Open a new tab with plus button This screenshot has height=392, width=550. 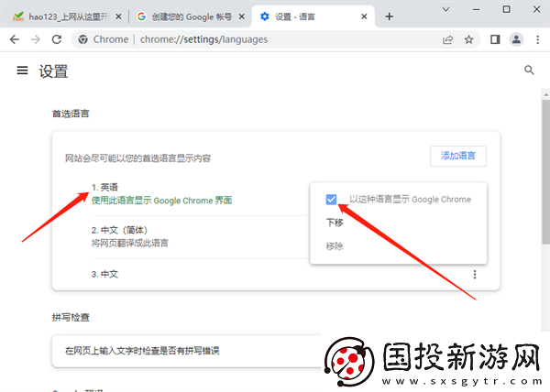coord(389,16)
